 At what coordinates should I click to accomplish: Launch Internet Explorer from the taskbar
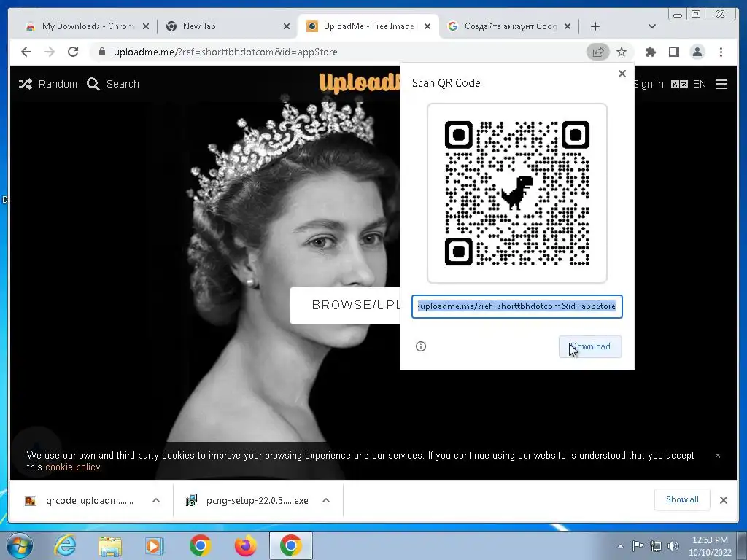tap(65, 545)
